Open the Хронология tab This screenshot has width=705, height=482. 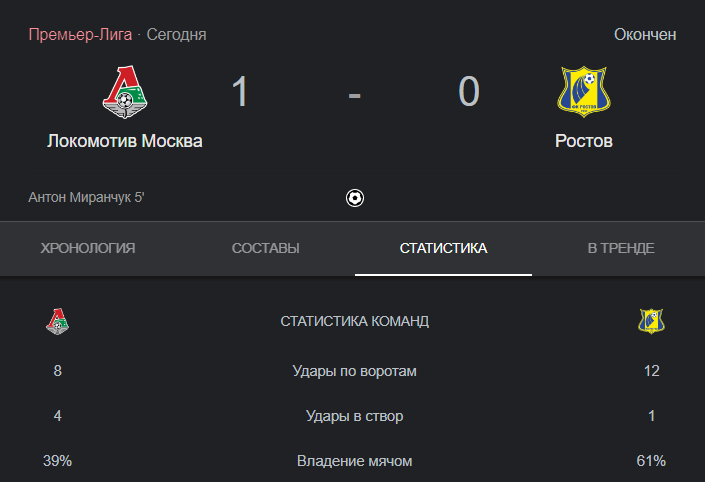[x=88, y=248]
